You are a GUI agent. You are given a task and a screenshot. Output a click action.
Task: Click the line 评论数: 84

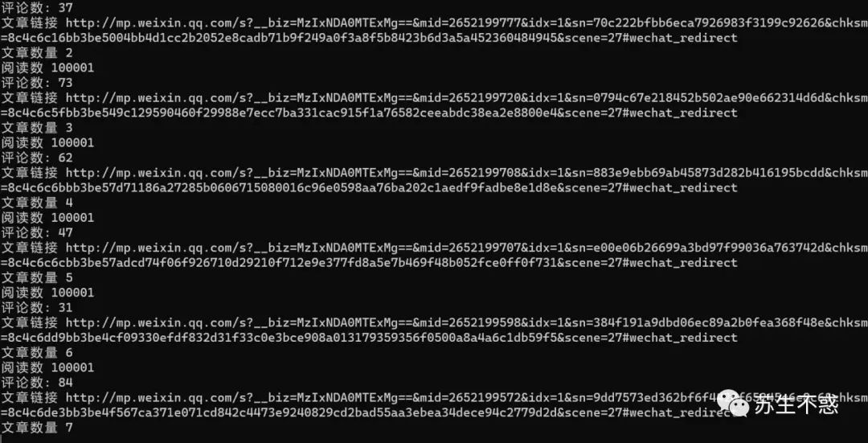37,382
